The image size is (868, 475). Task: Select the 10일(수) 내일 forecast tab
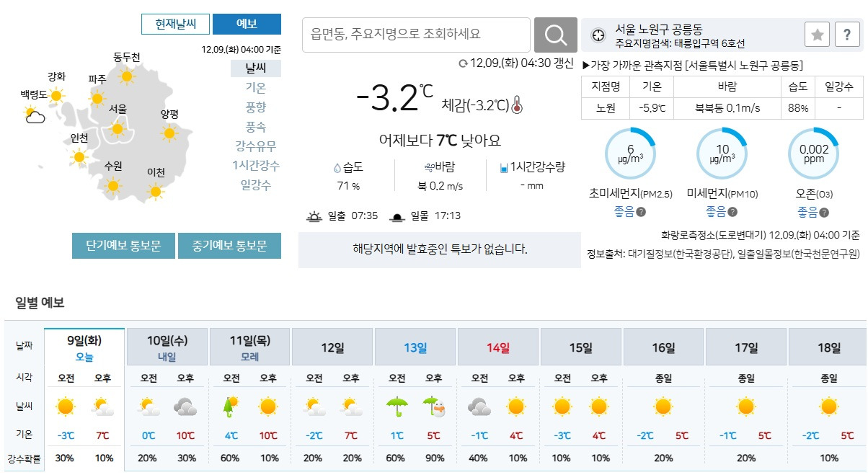[x=167, y=347]
